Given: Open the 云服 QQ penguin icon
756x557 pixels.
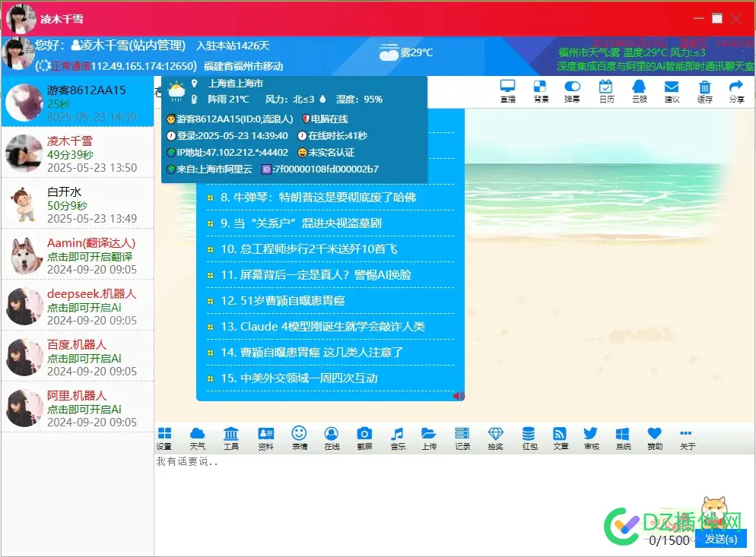Looking at the screenshot, I should tap(639, 91).
